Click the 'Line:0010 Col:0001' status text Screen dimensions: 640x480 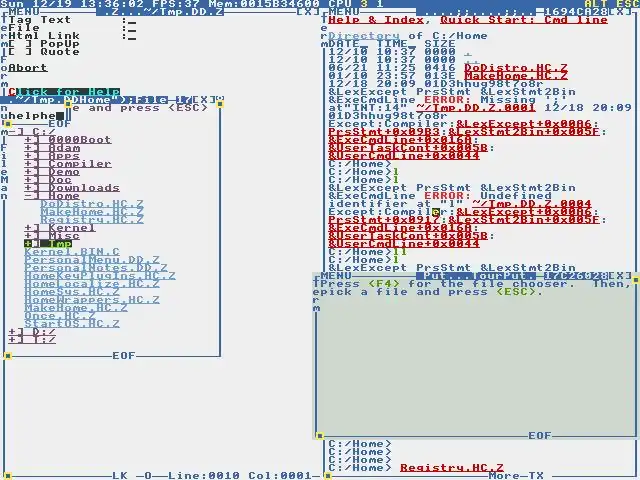coord(240,476)
